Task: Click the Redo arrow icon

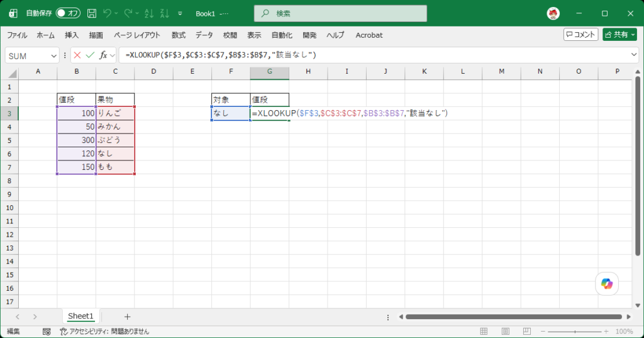Action: (x=128, y=13)
